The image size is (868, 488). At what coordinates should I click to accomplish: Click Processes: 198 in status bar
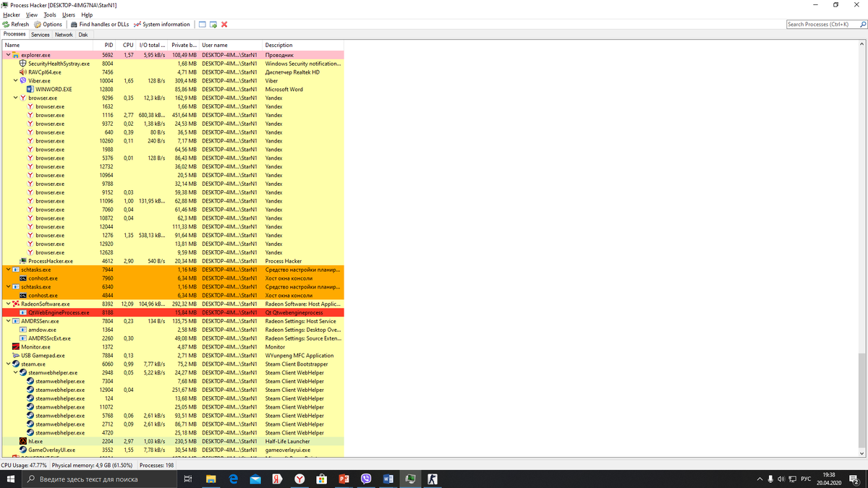[156, 466]
